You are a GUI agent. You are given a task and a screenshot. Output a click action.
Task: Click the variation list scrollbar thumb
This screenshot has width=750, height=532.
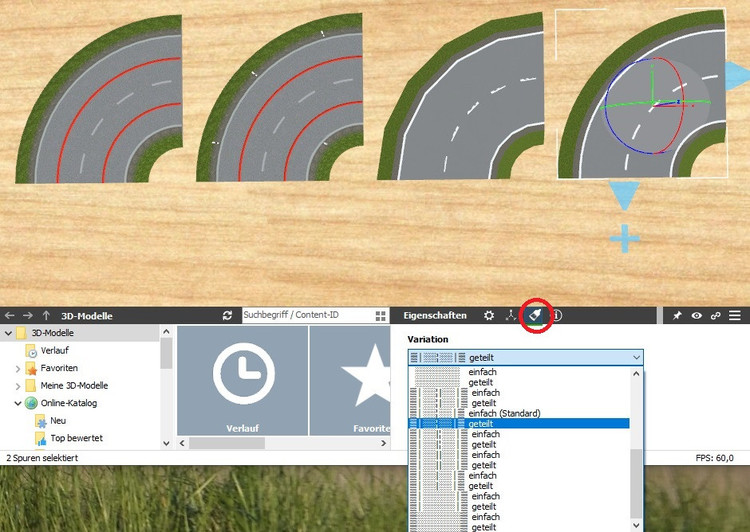pos(636,484)
